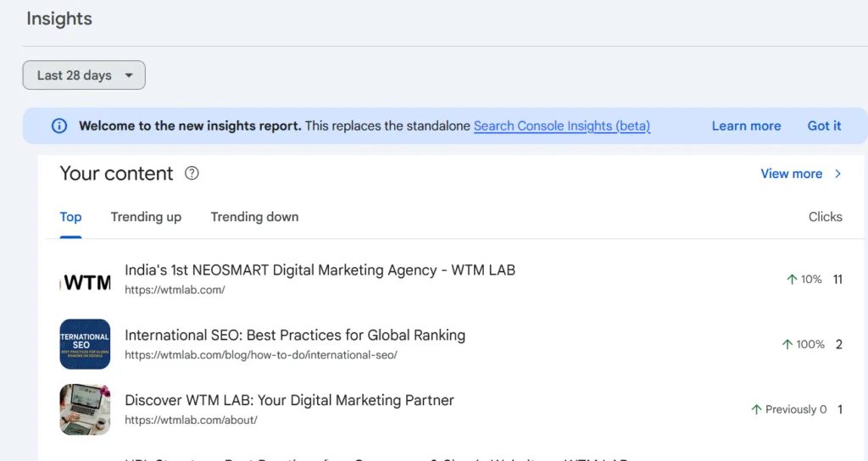Open International SEO: Best Practices for Global Ranking
The height and width of the screenshot is (461, 868).
click(x=295, y=336)
